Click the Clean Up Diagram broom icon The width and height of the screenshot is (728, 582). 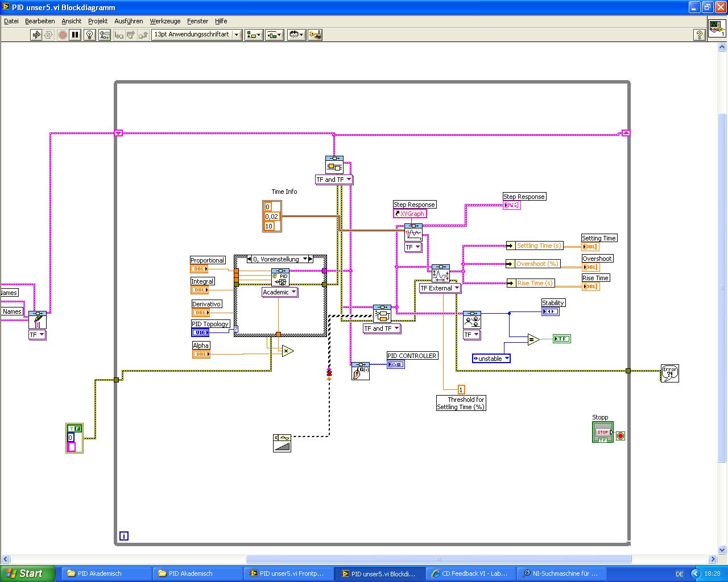(x=316, y=35)
